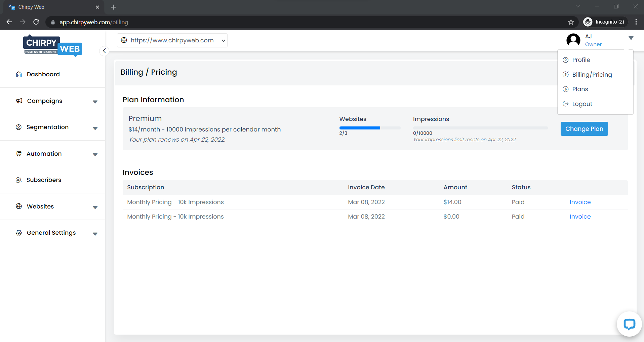644x342 pixels.
Task: Click the Websites usage progress bar
Action: (370, 128)
